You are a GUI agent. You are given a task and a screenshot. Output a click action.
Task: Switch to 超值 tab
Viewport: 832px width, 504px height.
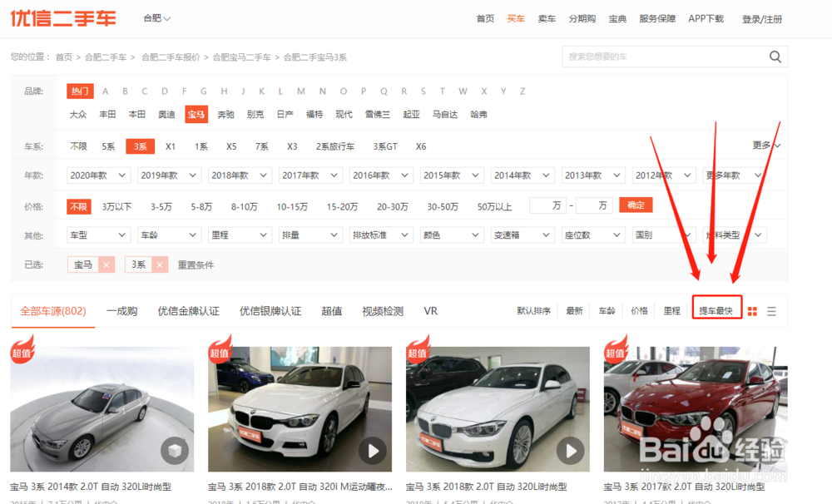tap(332, 311)
